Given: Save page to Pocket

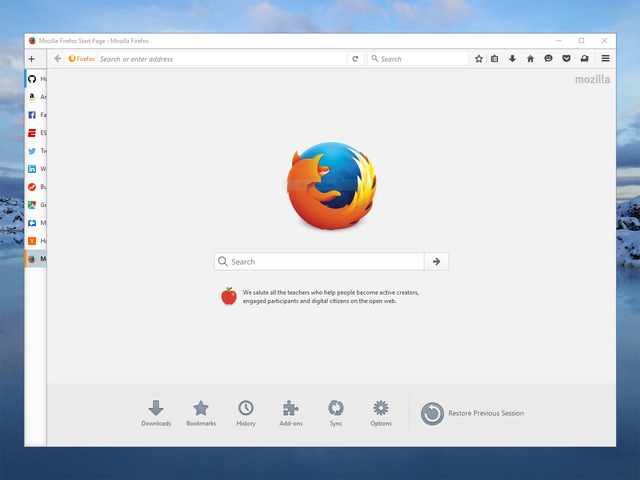Looking at the screenshot, I should point(566,59).
